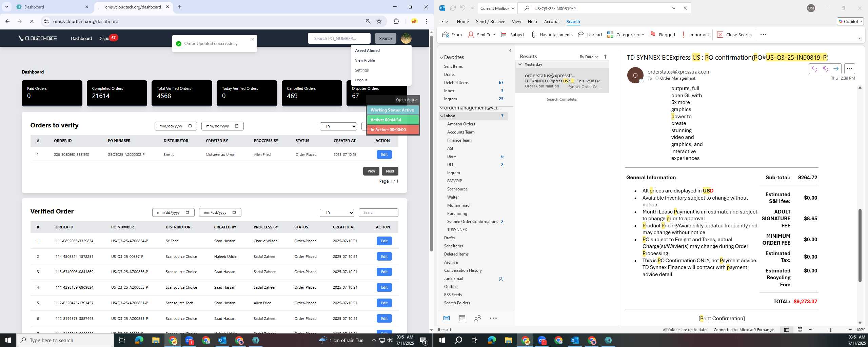The image size is (868, 347).
Task: Choose Logout from user menu
Action: point(361,80)
